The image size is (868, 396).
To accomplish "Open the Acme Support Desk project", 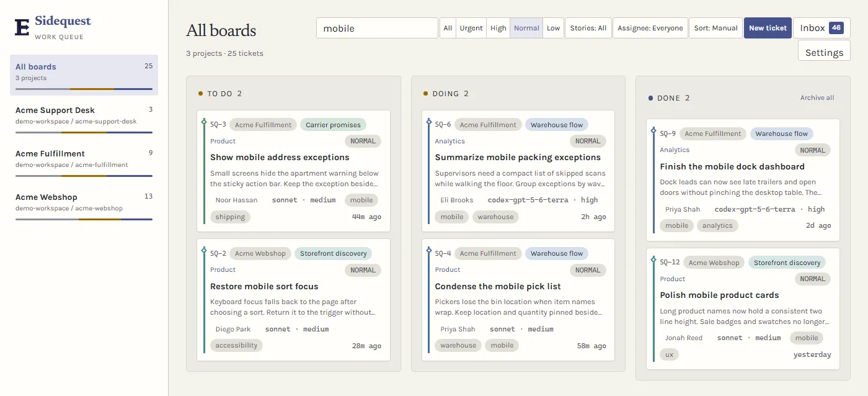I will (84, 119).
